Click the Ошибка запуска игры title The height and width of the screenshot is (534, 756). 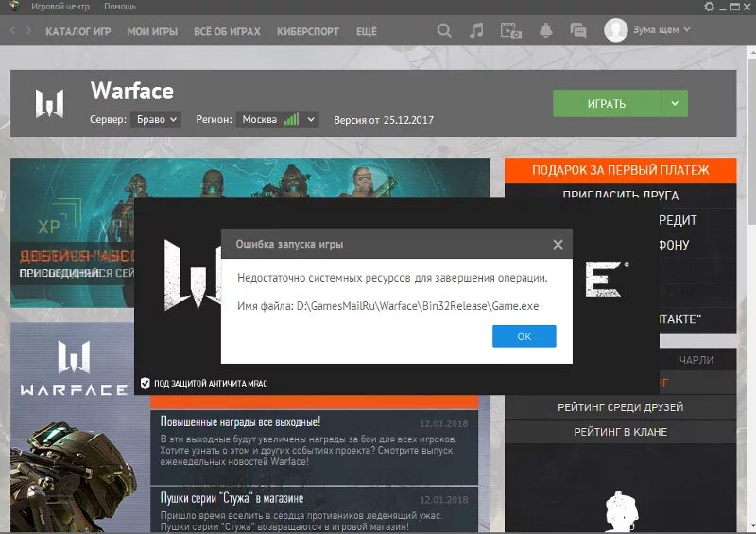(289, 244)
